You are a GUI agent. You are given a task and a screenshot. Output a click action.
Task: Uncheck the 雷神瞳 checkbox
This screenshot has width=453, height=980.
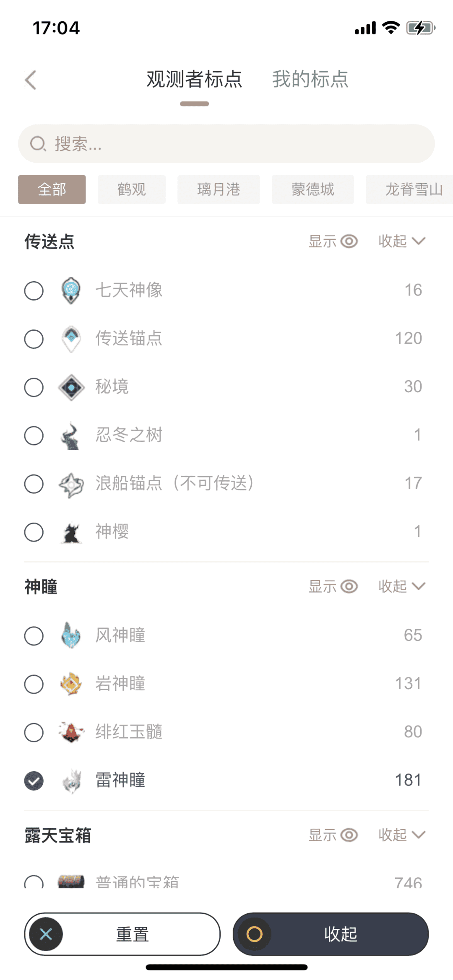click(34, 780)
